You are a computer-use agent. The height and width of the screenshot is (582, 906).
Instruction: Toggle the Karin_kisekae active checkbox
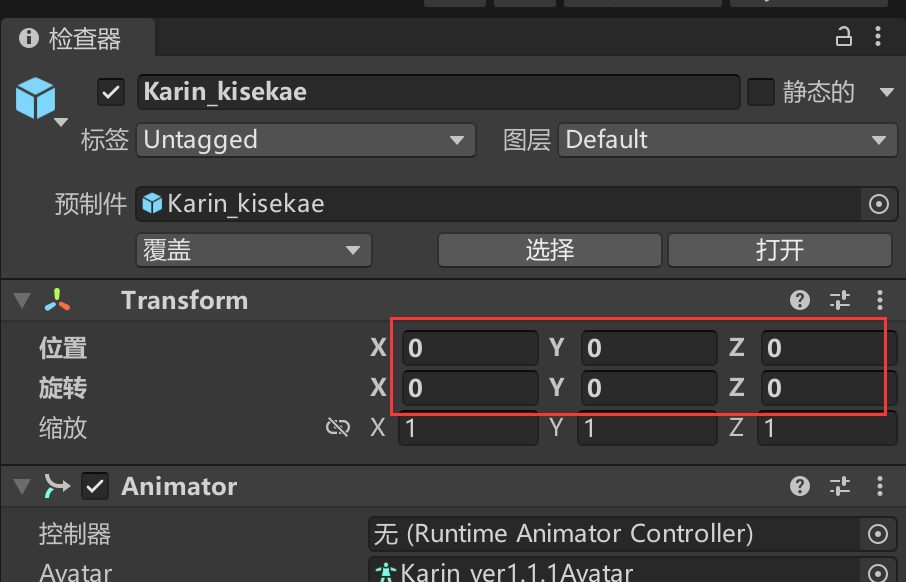110,92
